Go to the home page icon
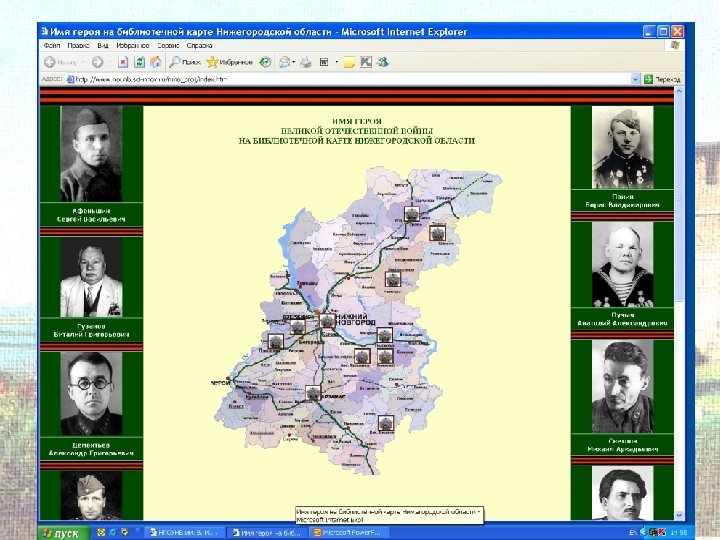This screenshot has width=720, height=540. (156, 62)
